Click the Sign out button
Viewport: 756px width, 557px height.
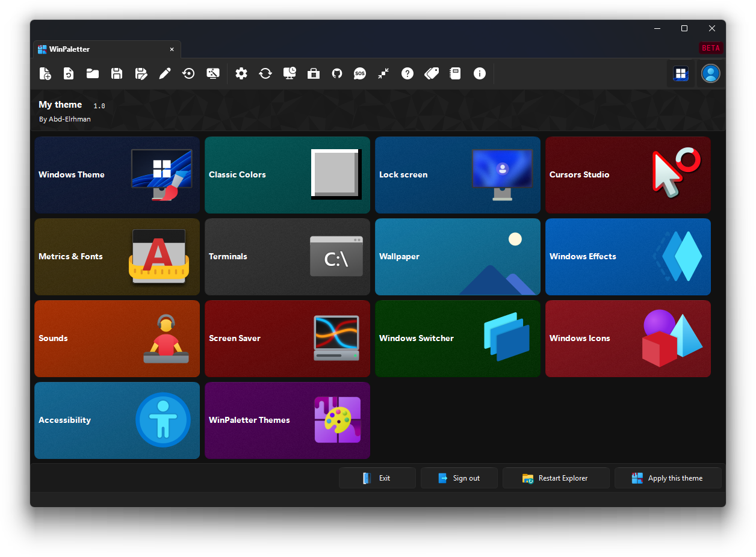(459, 478)
